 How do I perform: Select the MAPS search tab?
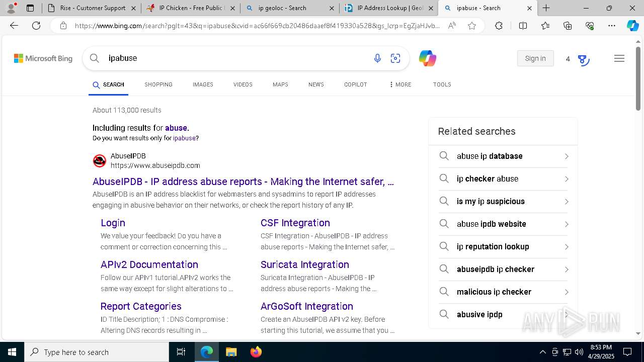[280, 84]
